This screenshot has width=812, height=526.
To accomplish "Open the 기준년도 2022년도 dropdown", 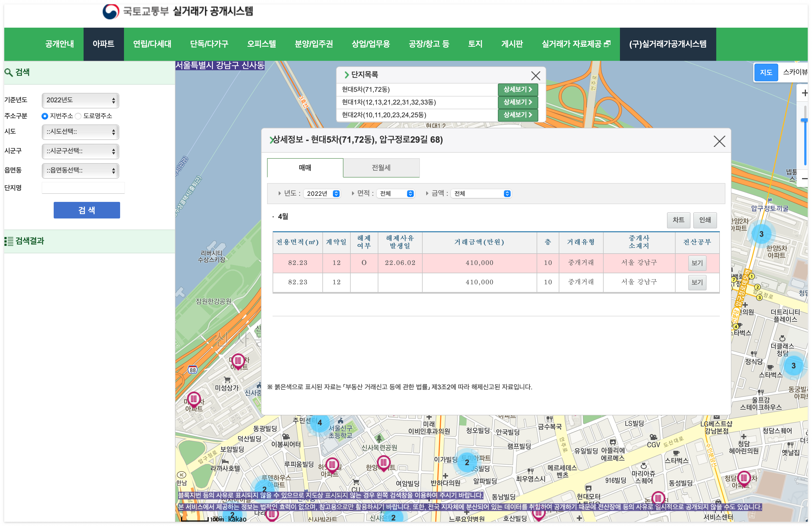I will (x=80, y=100).
